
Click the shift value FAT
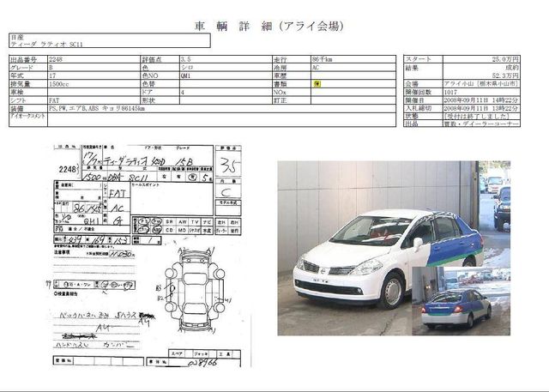click(54, 100)
